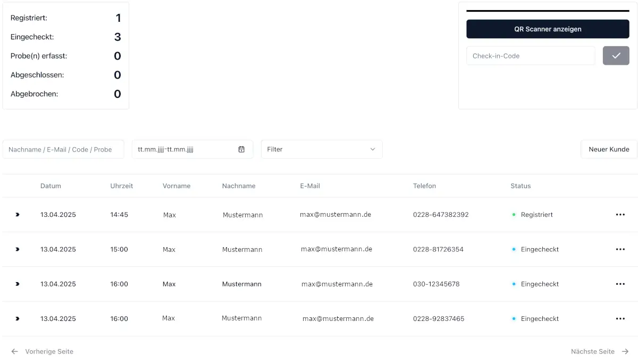The width and height of the screenshot is (638, 364).
Task: Click the checkmark submit button beside Check-in-Code
Action: (x=616, y=56)
